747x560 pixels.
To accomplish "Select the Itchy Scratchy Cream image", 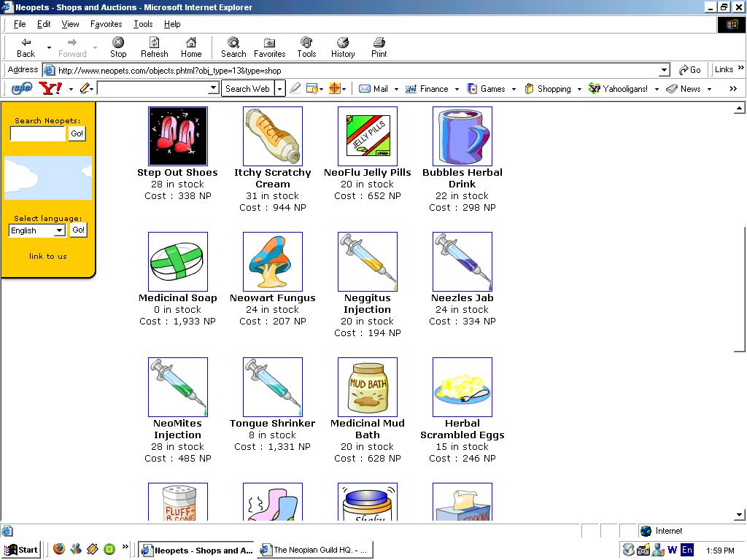I will 273,136.
